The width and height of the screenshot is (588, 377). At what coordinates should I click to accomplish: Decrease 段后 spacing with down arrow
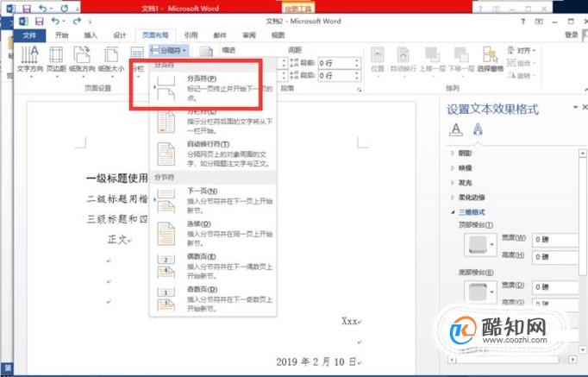point(357,78)
